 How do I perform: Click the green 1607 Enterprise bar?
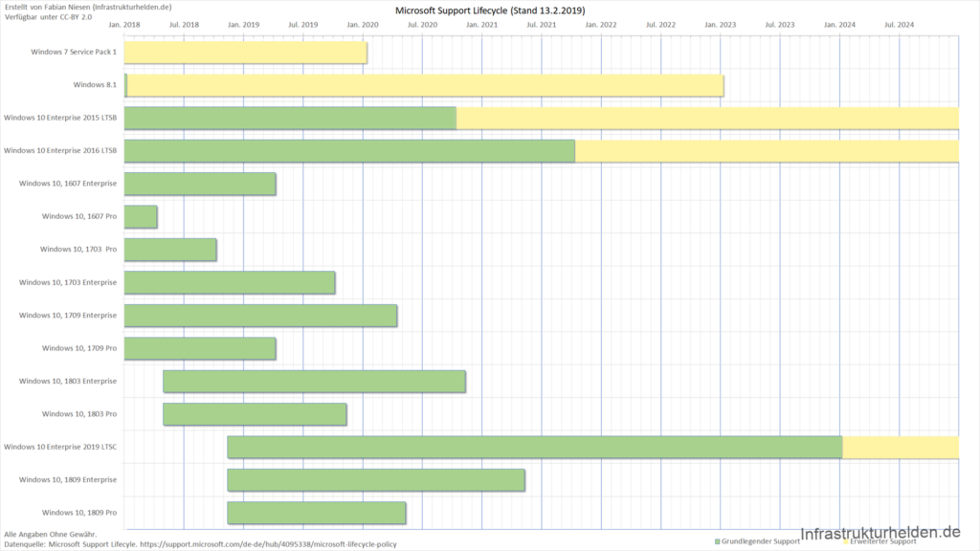[x=200, y=184]
